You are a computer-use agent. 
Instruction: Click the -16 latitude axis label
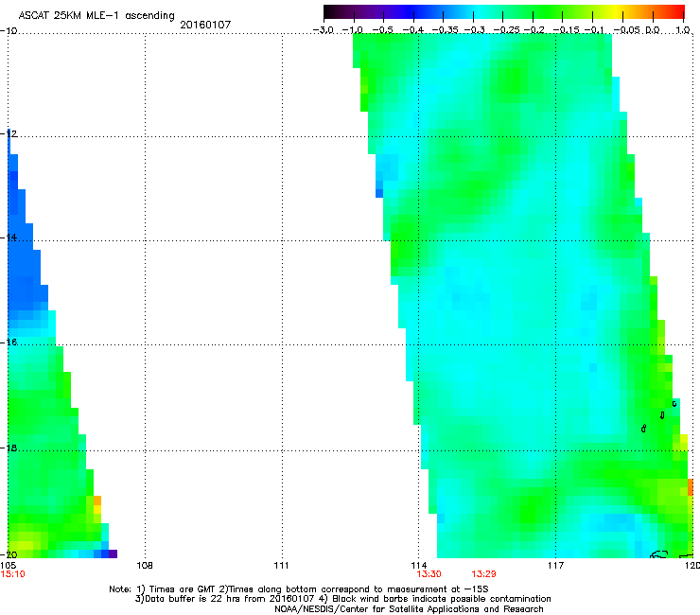point(9,343)
